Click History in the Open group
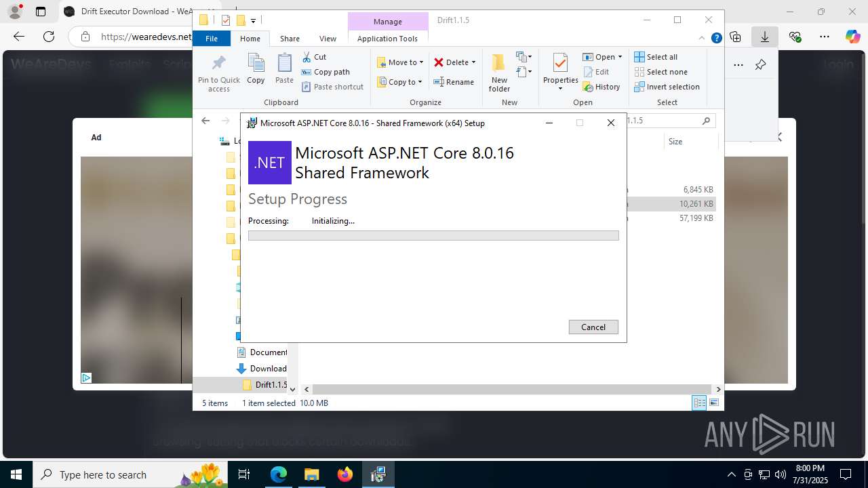The height and width of the screenshot is (488, 868). (601, 87)
